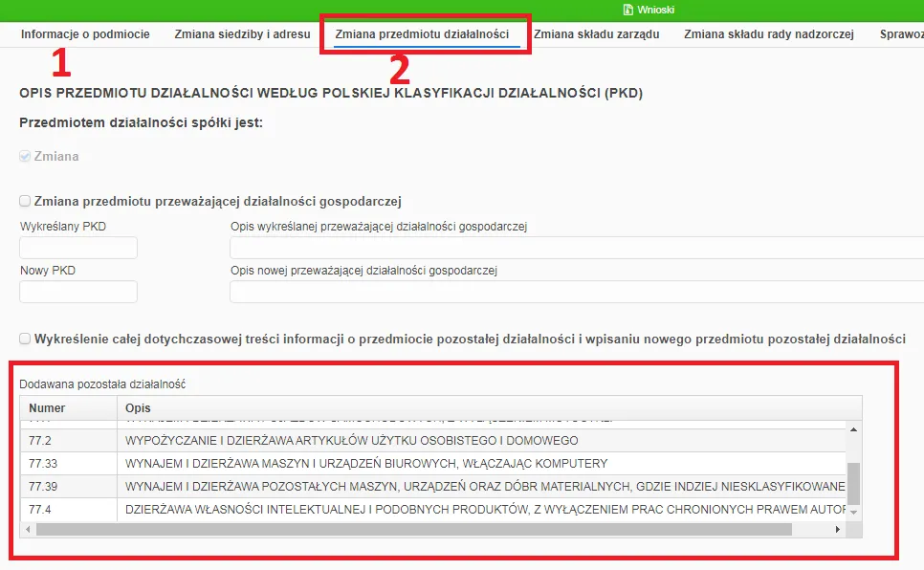Focus the Wykreślany PKD input field
924x570 pixels.
pyautogui.click(x=78, y=248)
